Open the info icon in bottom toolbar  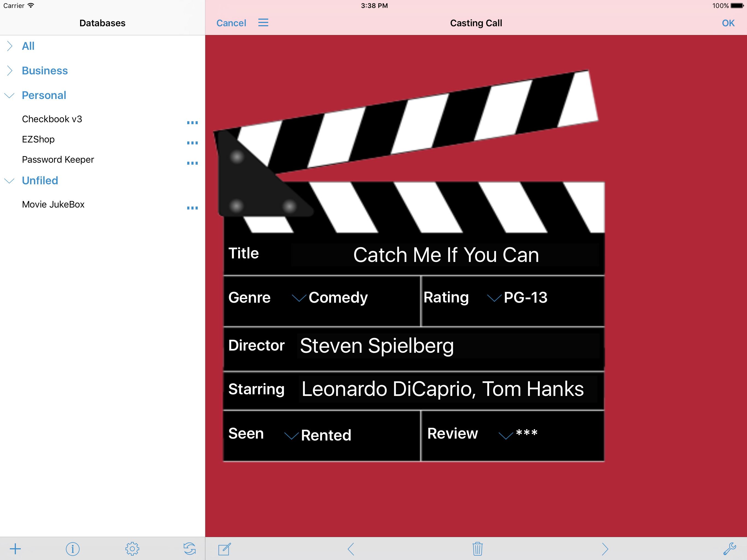click(x=73, y=549)
